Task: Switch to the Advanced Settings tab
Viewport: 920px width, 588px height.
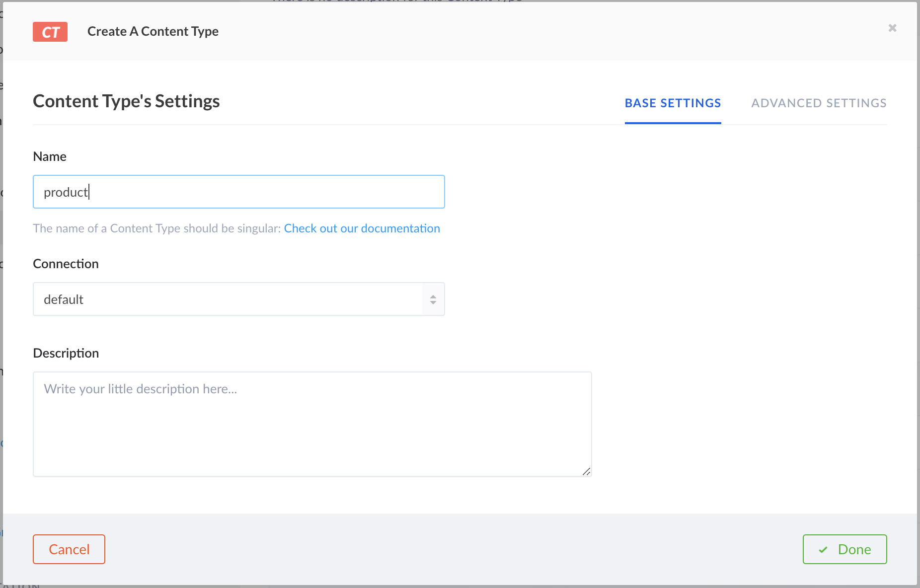Action: [x=819, y=103]
